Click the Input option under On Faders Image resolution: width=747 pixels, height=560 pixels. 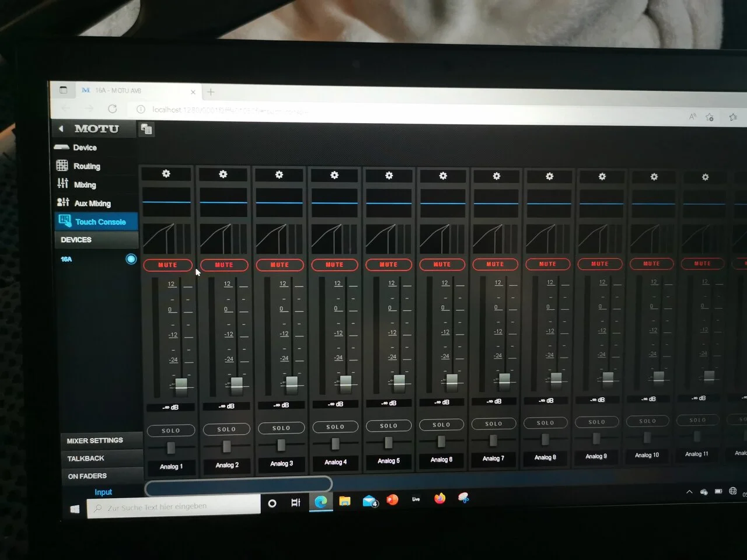[x=103, y=492]
